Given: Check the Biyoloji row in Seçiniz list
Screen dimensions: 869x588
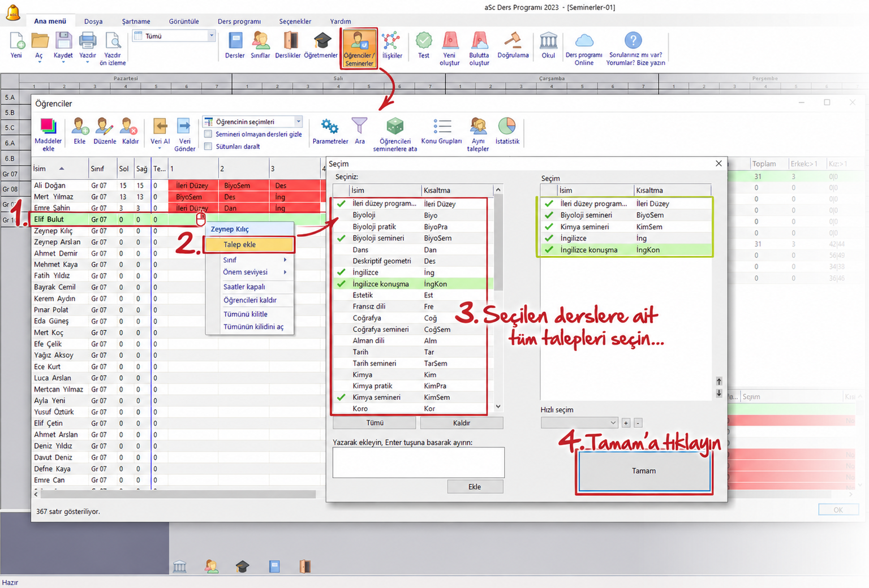Looking at the screenshot, I should click(x=409, y=215).
